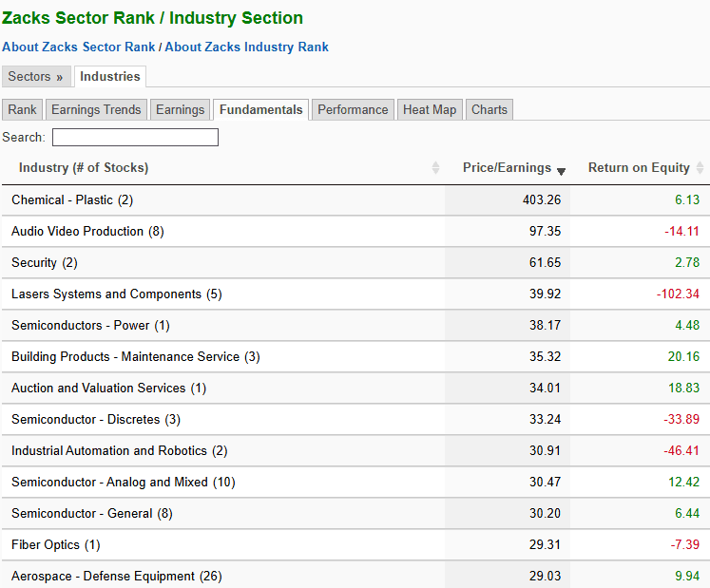Screen dimensions: 710x588
Task: Select the Industries tab
Action: pyautogui.click(x=110, y=76)
